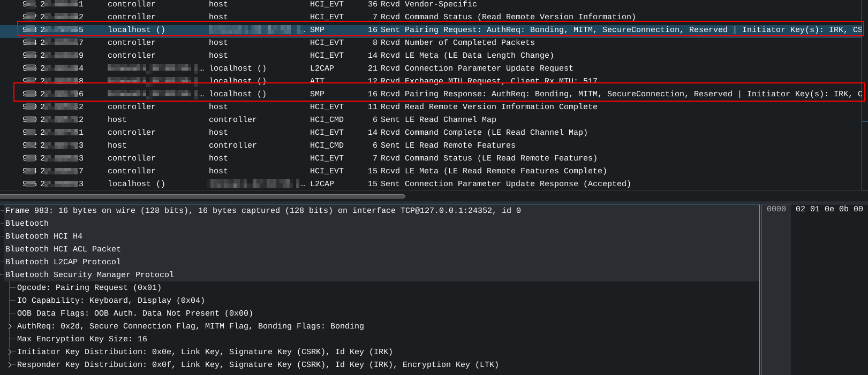The width and height of the screenshot is (868, 375).
Task: Select the Bluetooth L2CAP Protocol item
Action: (x=63, y=262)
